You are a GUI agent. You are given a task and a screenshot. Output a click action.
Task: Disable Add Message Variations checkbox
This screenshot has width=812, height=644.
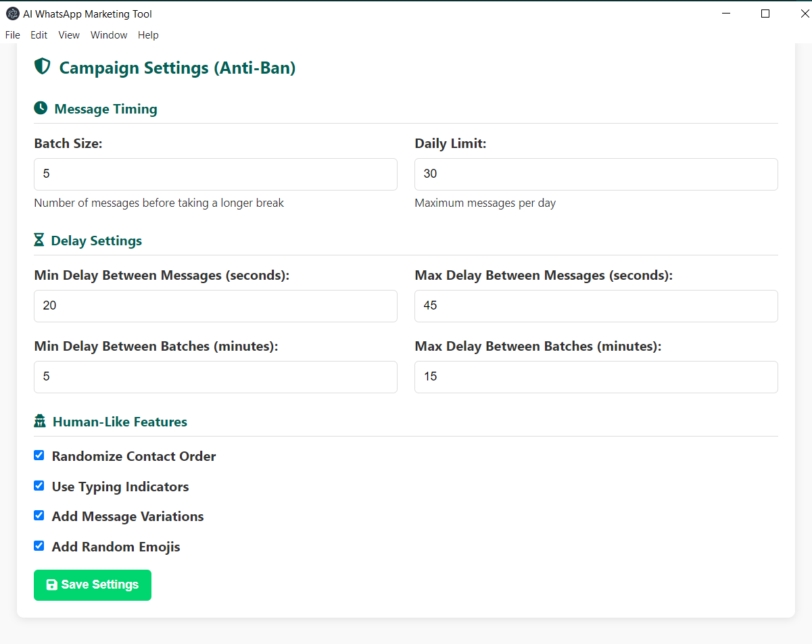[39, 516]
